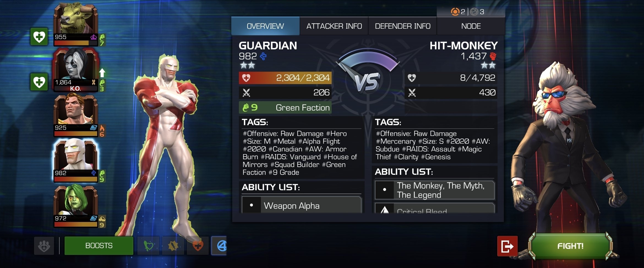Expand The Monkey, The Myth, The Legend ability
The height and width of the screenshot is (268, 644).
tap(435, 190)
